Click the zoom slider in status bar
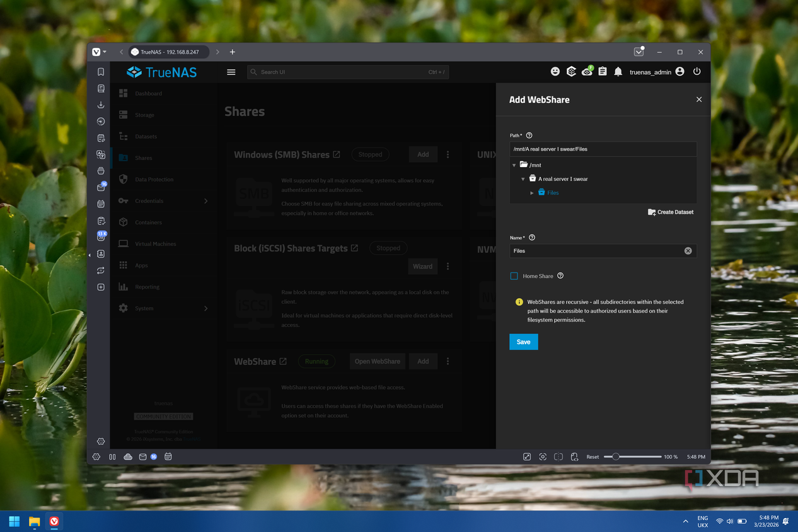The image size is (798, 532). [x=632, y=457]
